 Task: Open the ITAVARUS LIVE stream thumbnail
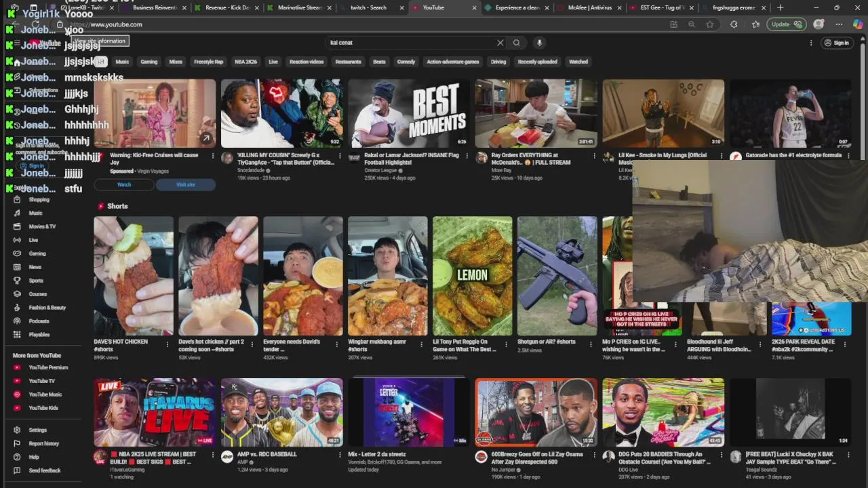(155, 412)
